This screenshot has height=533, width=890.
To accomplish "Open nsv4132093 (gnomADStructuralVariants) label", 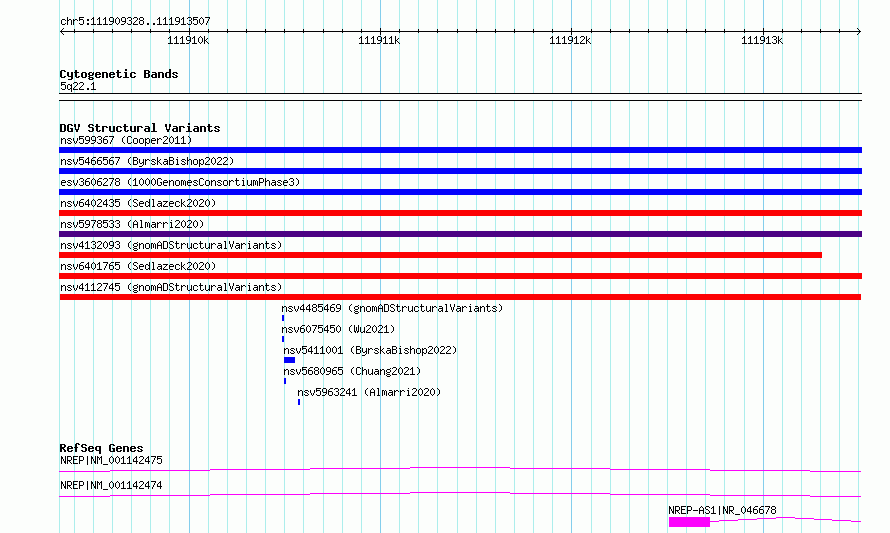I will pos(171,245).
